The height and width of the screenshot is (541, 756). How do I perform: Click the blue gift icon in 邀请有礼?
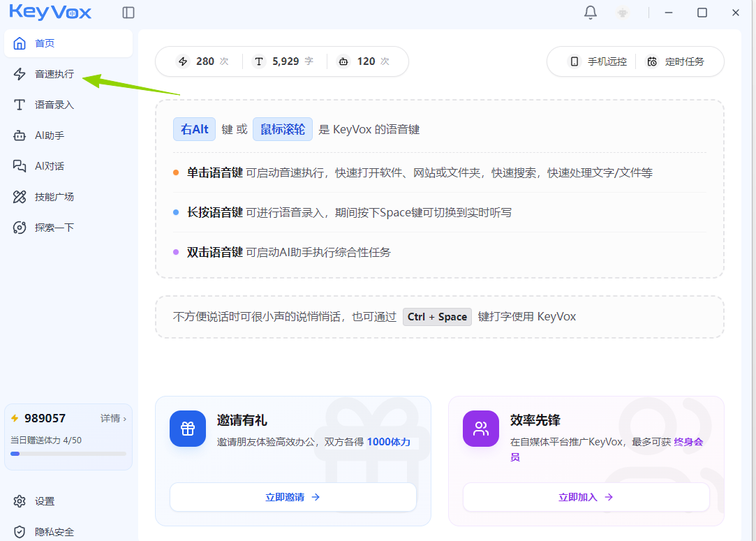pos(188,429)
